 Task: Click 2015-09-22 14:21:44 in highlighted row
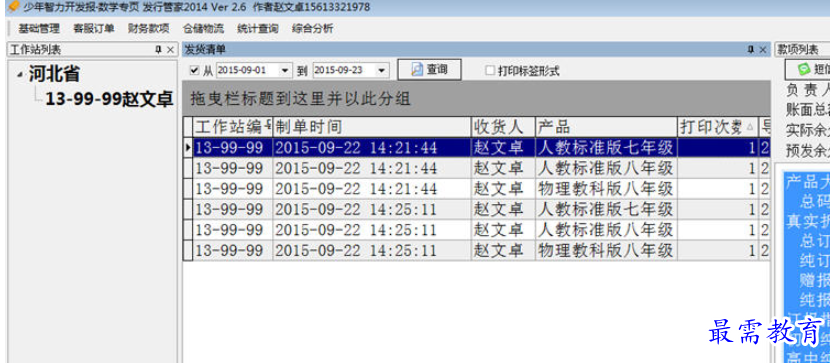click(356, 148)
